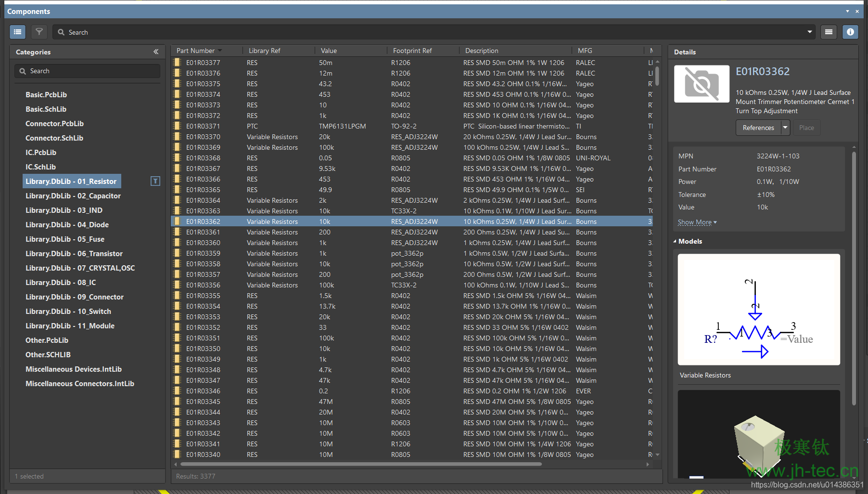Select the Miscellaneous Devices.IntLib category
The height and width of the screenshot is (494, 868).
click(x=74, y=369)
